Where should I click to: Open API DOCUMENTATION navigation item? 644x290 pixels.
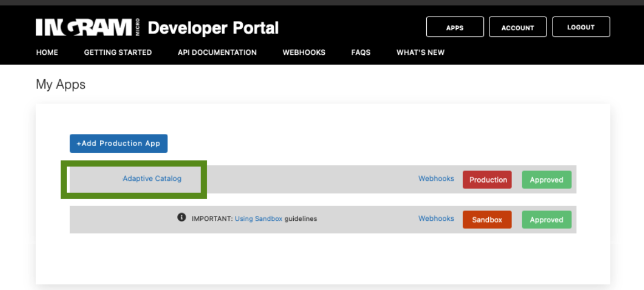point(217,53)
